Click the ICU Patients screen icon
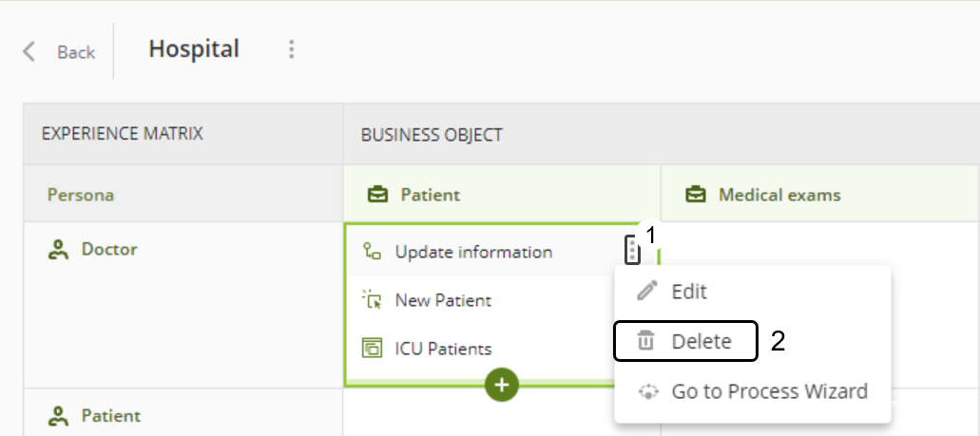The image size is (980, 436). [372, 349]
